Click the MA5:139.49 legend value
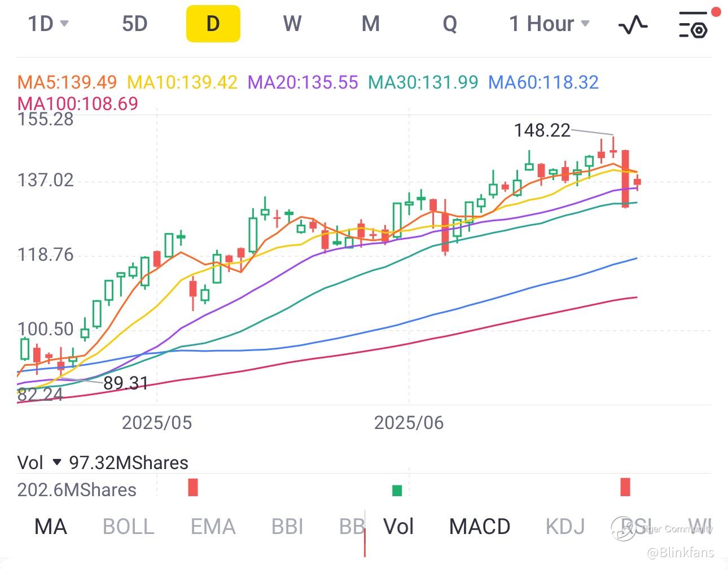This screenshot has height=569, width=728. pyautogui.click(x=67, y=82)
